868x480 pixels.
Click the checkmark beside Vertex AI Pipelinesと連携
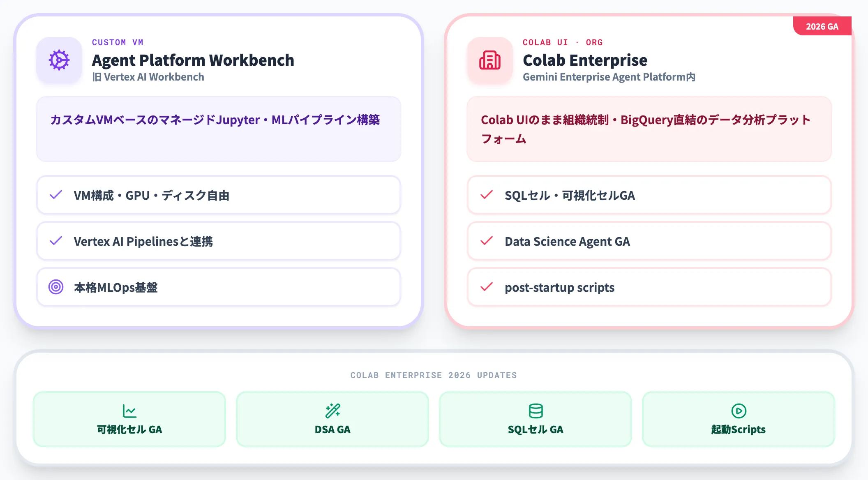(x=56, y=241)
